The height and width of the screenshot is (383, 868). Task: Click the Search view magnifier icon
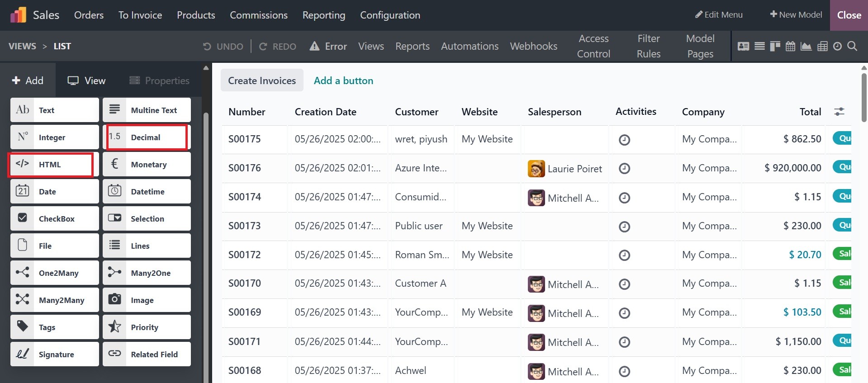pos(852,46)
